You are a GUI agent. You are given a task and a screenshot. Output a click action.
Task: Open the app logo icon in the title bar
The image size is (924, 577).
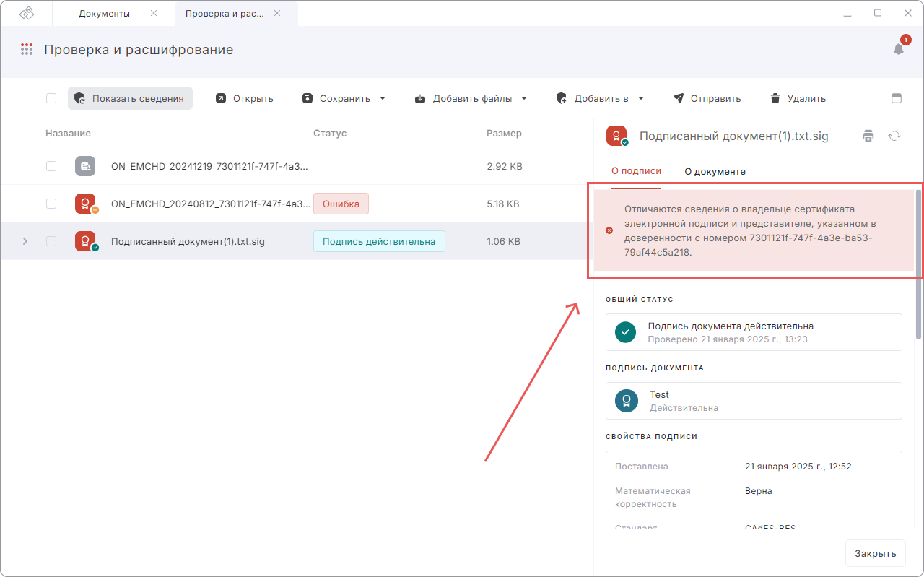click(x=27, y=13)
